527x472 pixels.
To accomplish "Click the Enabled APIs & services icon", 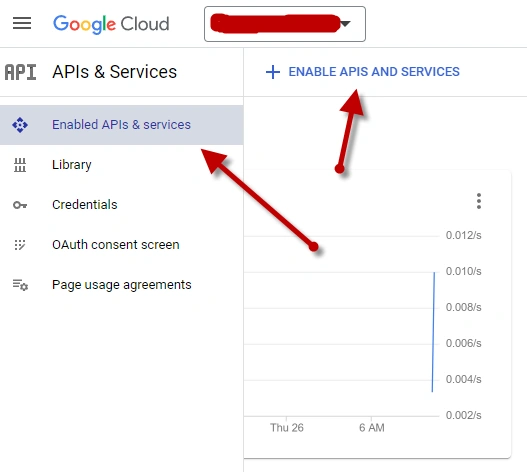I will point(20,125).
